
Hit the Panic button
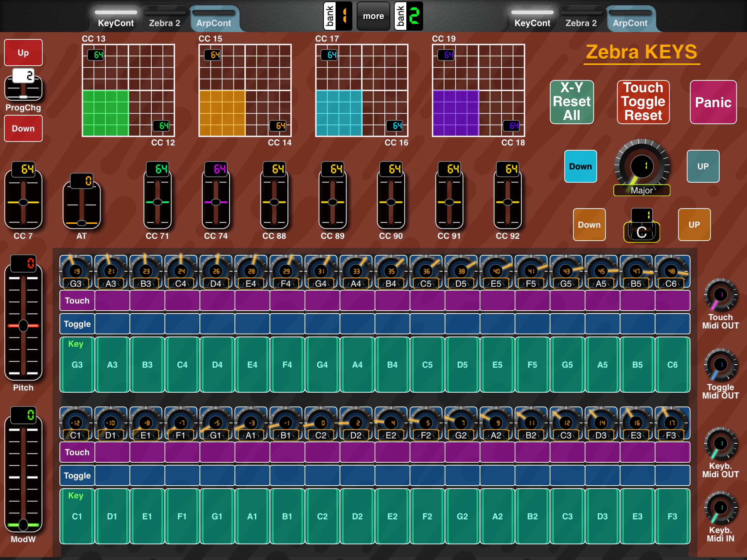click(x=713, y=102)
